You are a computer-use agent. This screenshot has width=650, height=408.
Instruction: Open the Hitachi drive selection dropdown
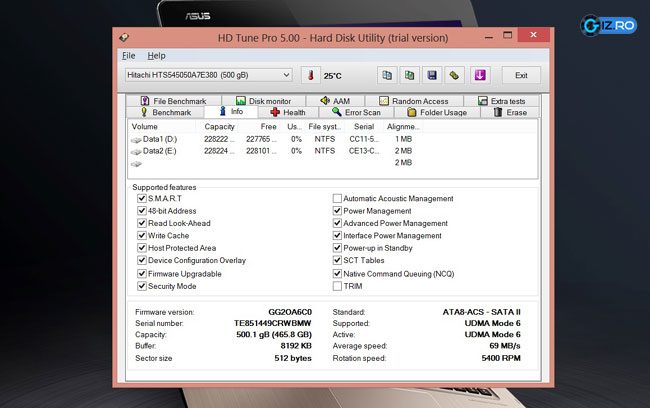(x=209, y=75)
